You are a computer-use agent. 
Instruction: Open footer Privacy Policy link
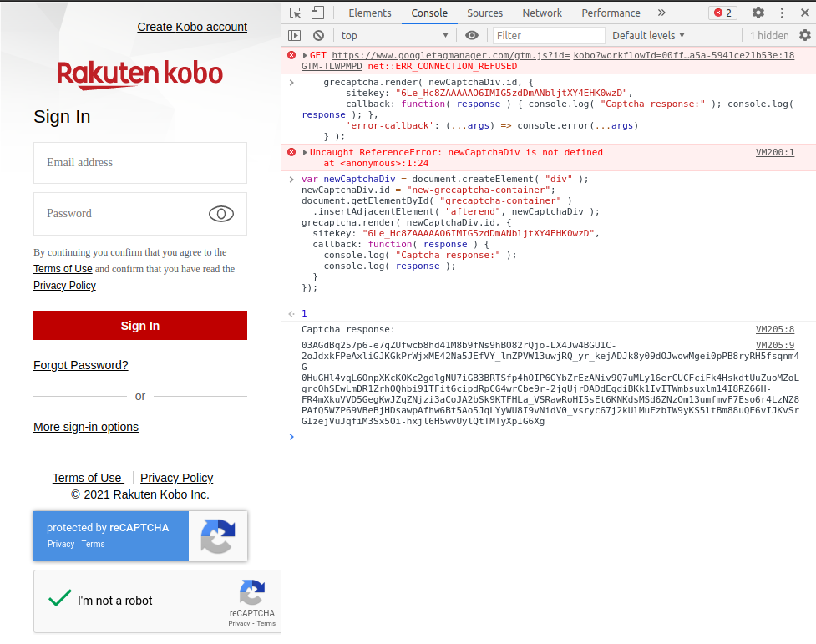point(177,478)
